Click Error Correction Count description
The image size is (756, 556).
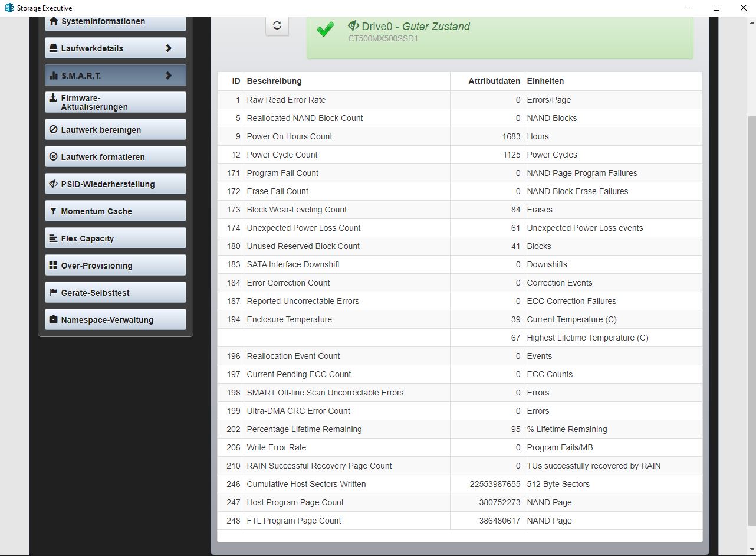click(288, 283)
